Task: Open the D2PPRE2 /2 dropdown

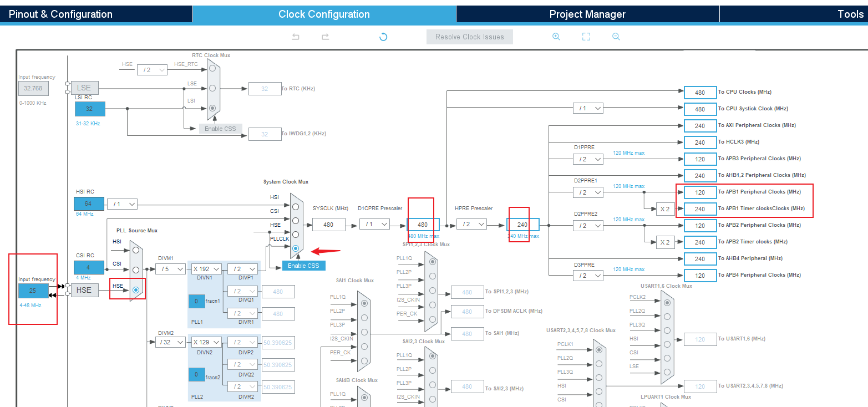Action: [x=588, y=226]
